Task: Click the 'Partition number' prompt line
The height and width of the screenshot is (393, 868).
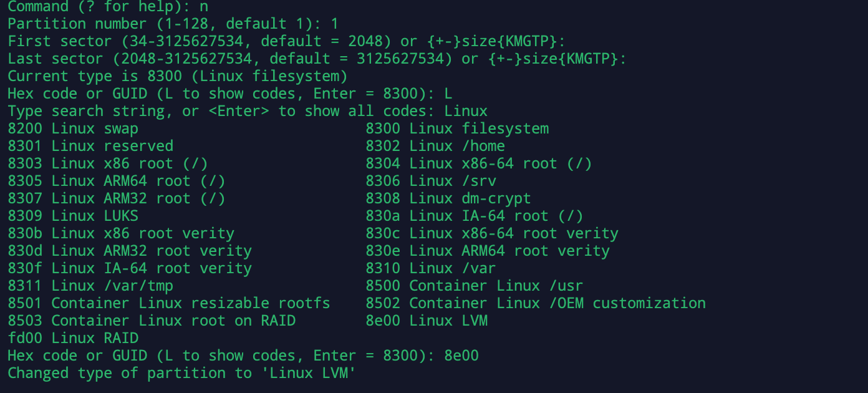Action: tap(173, 24)
